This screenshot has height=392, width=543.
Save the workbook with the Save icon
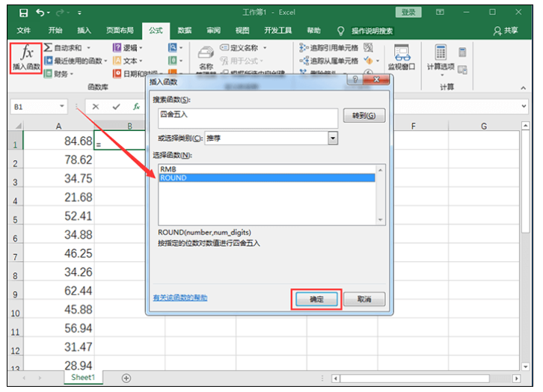point(23,13)
